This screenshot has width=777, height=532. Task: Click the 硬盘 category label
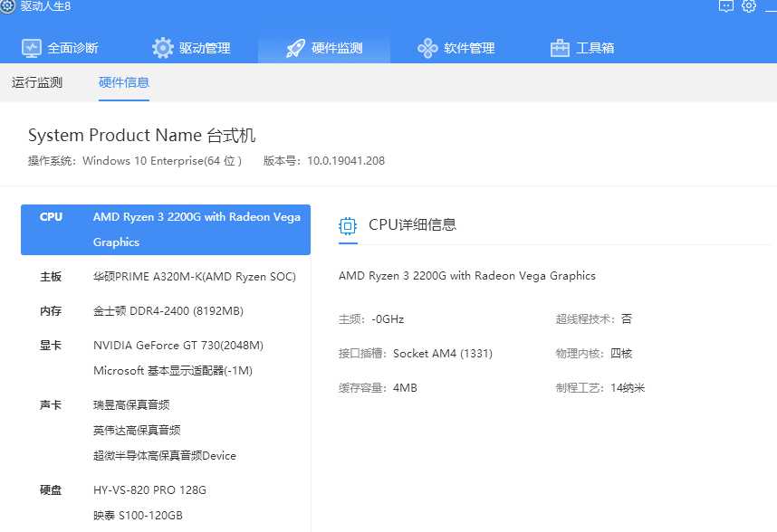(51, 490)
